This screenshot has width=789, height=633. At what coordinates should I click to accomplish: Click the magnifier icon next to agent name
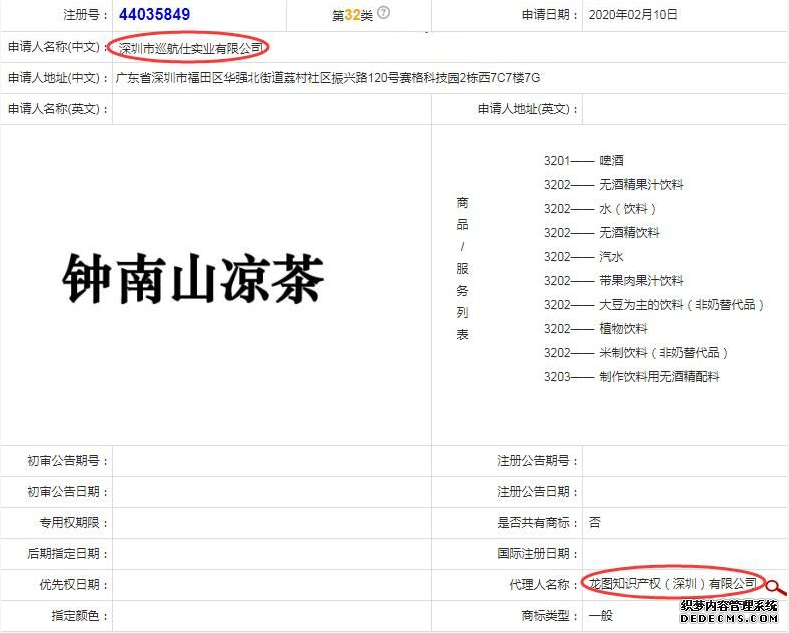click(775, 587)
